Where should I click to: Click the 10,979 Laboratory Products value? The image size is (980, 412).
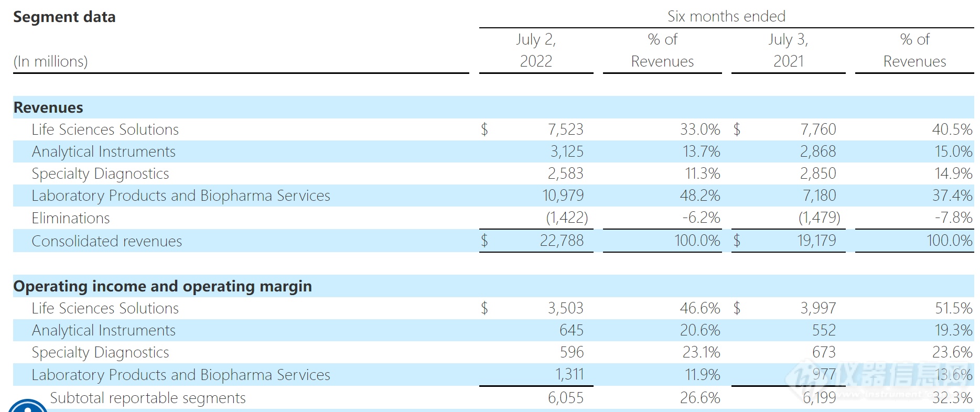click(563, 196)
